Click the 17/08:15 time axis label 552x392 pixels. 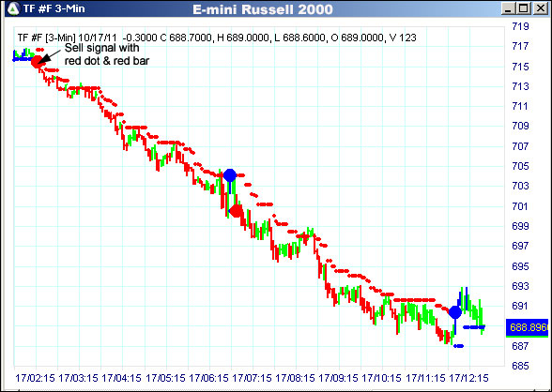[x=295, y=378]
